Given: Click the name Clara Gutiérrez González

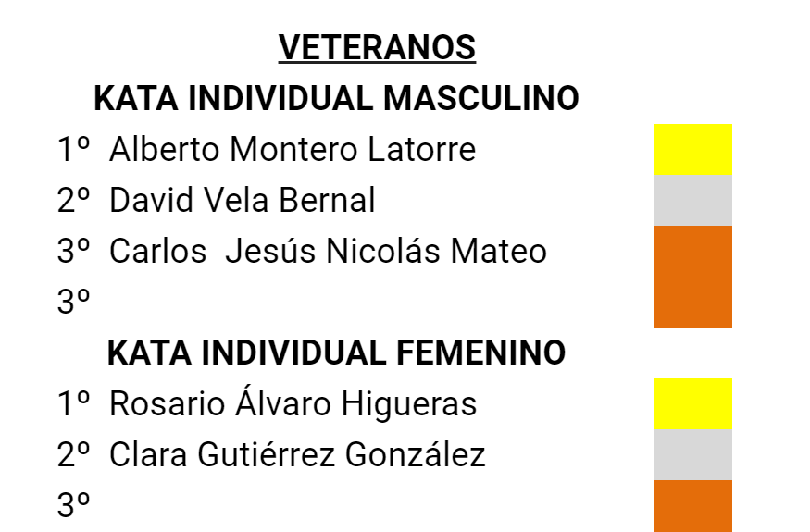Looking at the screenshot, I should click(x=297, y=454).
